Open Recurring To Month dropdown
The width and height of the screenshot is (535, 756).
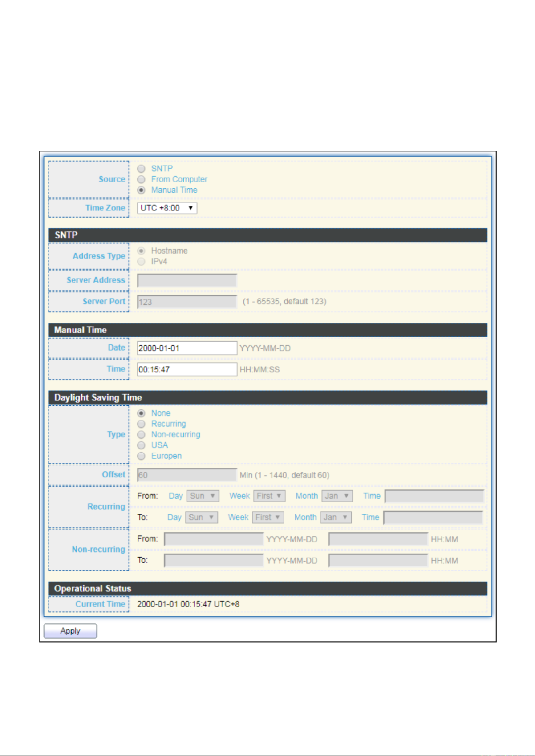tap(336, 517)
